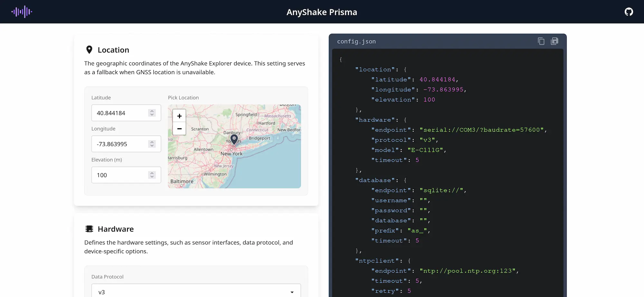This screenshot has height=297, width=644.
Task: Click the Hardware chip icon
Action: (89, 229)
